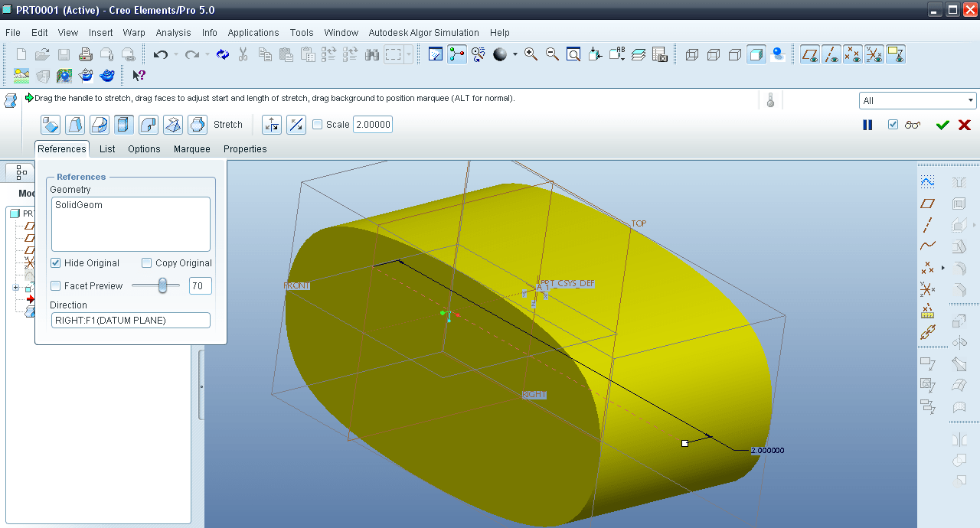This screenshot has height=528, width=980.
Task: Select the Sculpt warp tool
Action: point(198,125)
